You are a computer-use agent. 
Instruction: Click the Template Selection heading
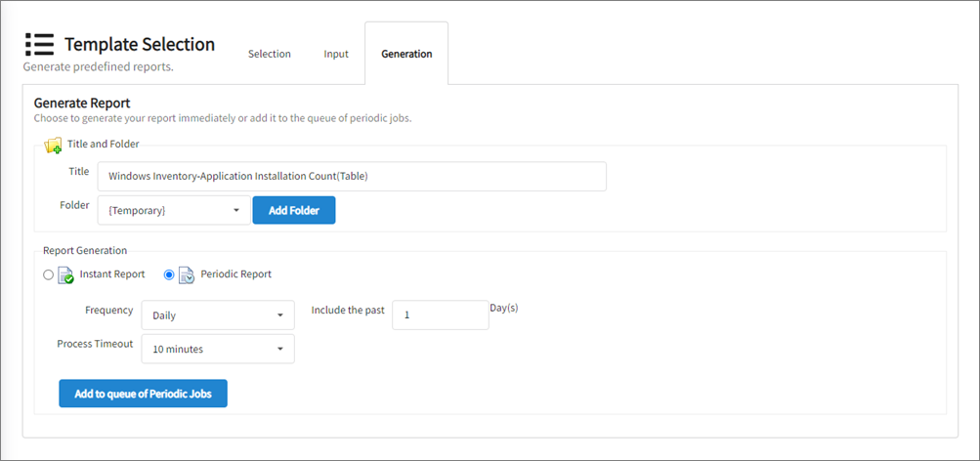(140, 44)
